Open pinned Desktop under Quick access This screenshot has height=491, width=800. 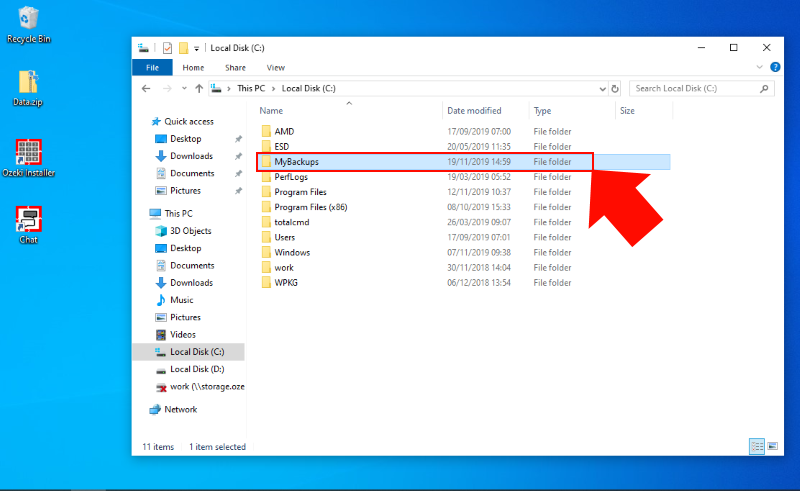coord(186,139)
